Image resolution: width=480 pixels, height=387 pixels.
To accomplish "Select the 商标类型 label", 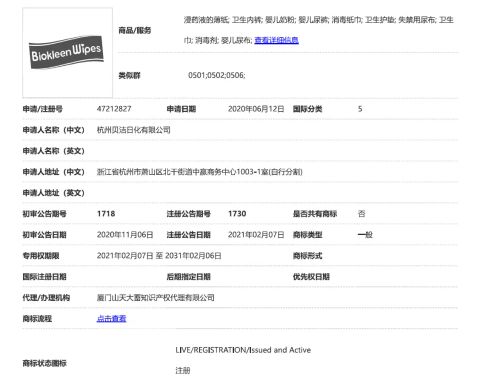I will pos(307,235).
